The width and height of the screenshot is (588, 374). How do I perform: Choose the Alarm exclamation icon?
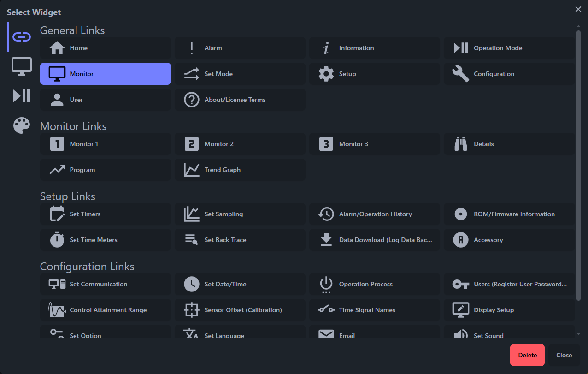click(x=192, y=48)
